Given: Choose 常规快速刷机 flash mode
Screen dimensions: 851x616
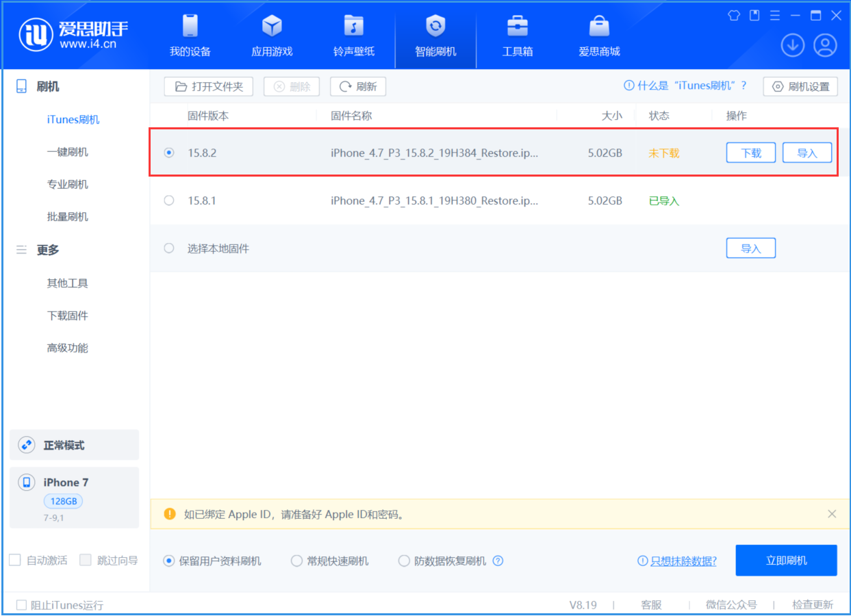Looking at the screenshot, I should pyautogui.click(x=296, y=561).
